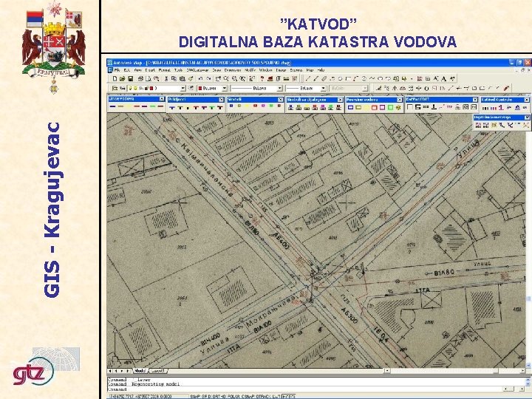Close the Linije vodova toolbar
Image resolution: width=532 pixels, height=399 pixels.
pyautogui.click(x=162, y=99)
